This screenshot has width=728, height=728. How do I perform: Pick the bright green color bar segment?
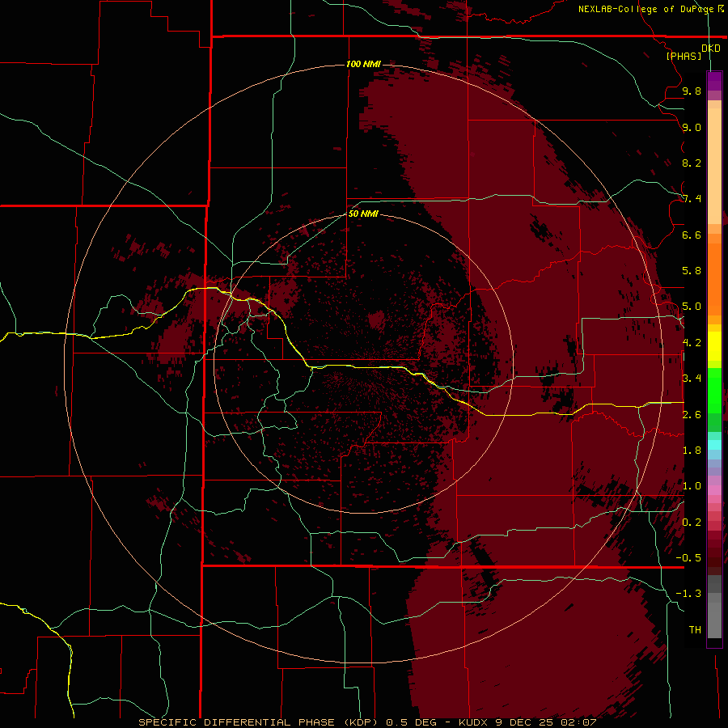click(714, 391)
